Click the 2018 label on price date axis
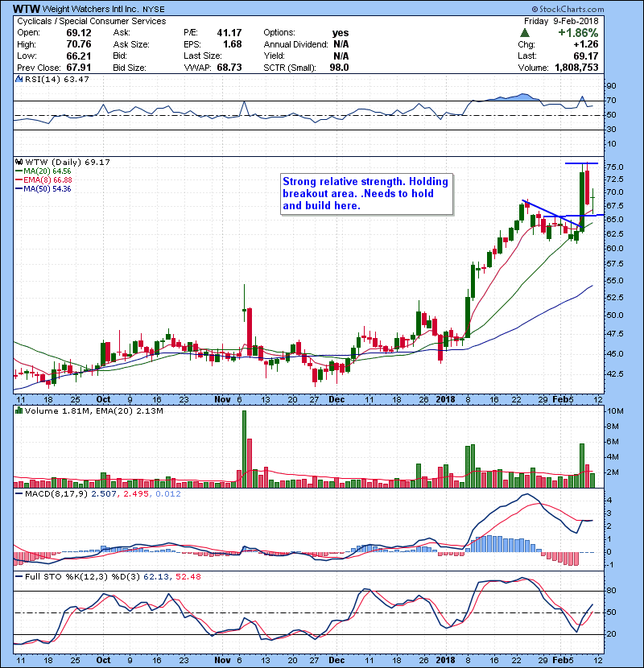 point(445,400)
